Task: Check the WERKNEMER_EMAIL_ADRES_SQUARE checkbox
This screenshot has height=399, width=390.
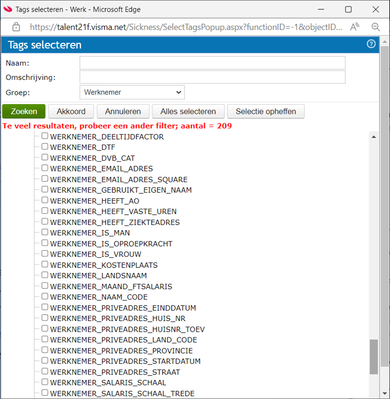Action: tap(45, 179)
